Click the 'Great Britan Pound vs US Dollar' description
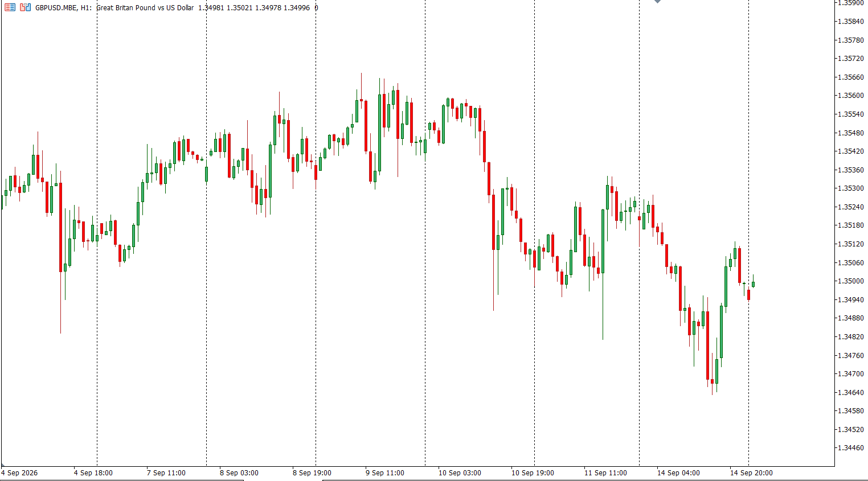 [x=145, y=8]
